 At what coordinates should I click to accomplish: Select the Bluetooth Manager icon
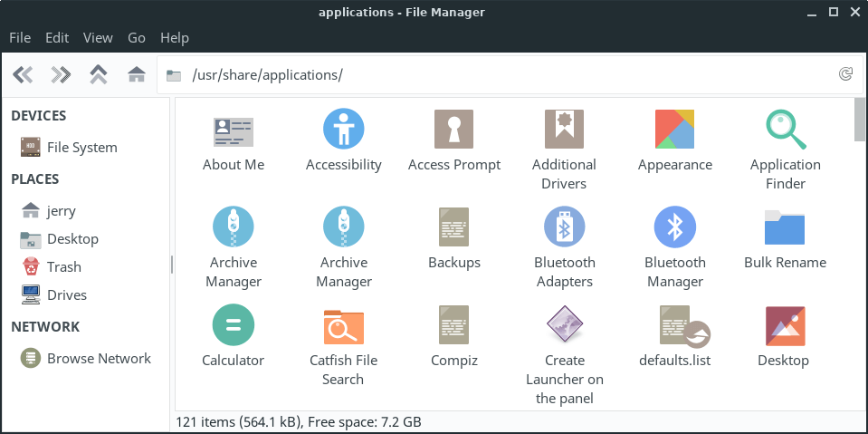(675, 227)
